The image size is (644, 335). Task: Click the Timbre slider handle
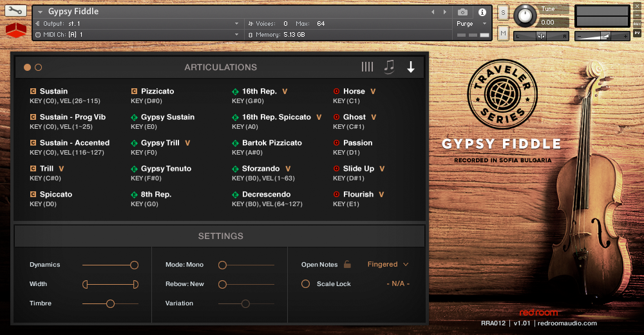(110, 304)
